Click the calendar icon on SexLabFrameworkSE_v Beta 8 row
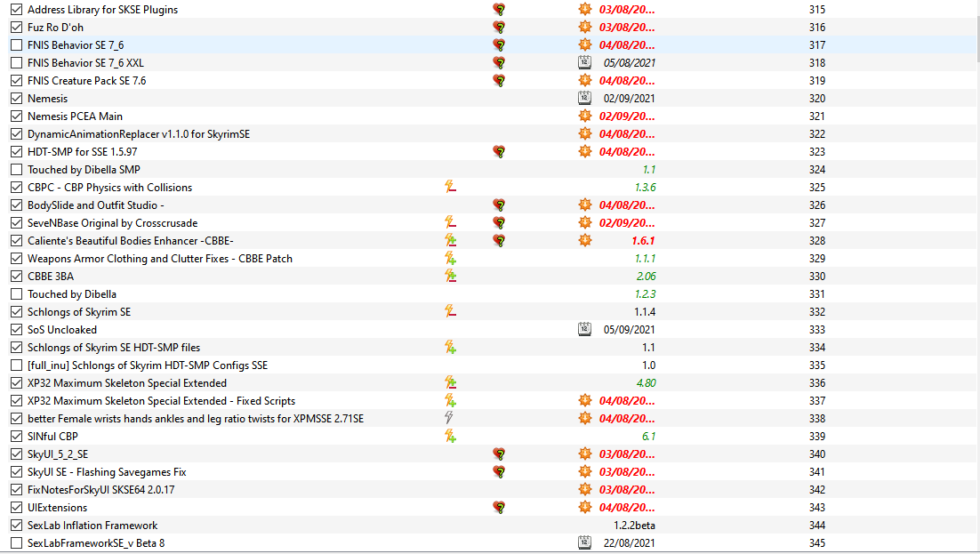 [x=584, y=542]
